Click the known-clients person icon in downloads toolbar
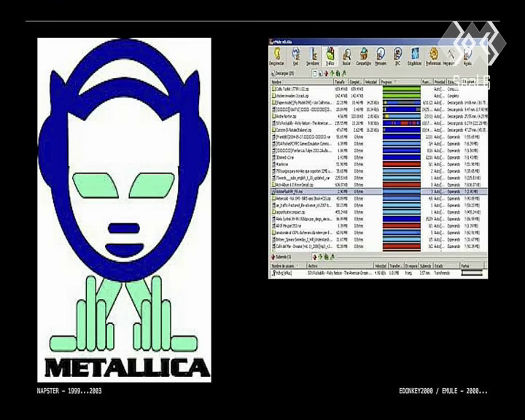This screenshot has width=525, height=420. (344, 73)
